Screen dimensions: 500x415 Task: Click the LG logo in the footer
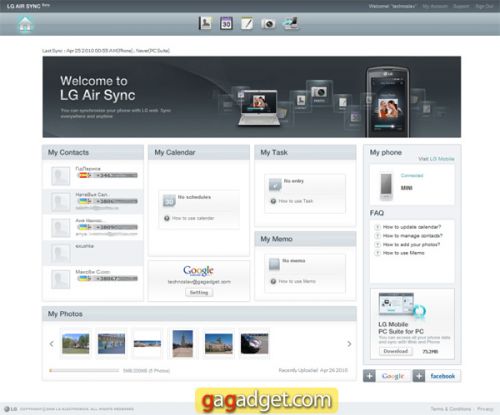pyautogui.click(x=10, y=409)
